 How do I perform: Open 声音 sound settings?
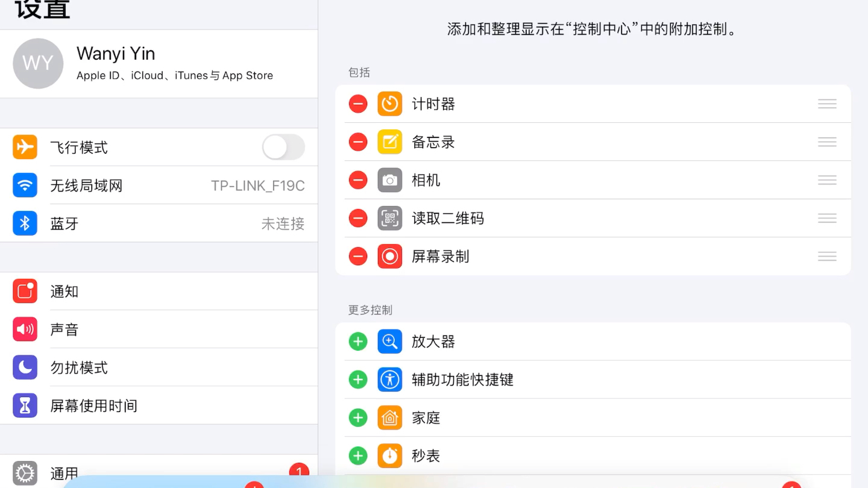tap(159, 330)
